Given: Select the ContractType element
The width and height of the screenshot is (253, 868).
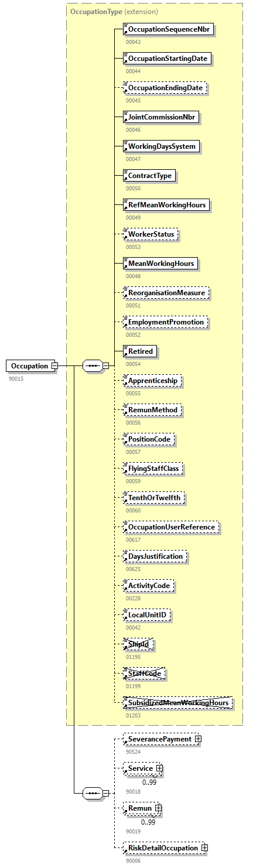Looking at the screenshot, I should click(149, 176).
